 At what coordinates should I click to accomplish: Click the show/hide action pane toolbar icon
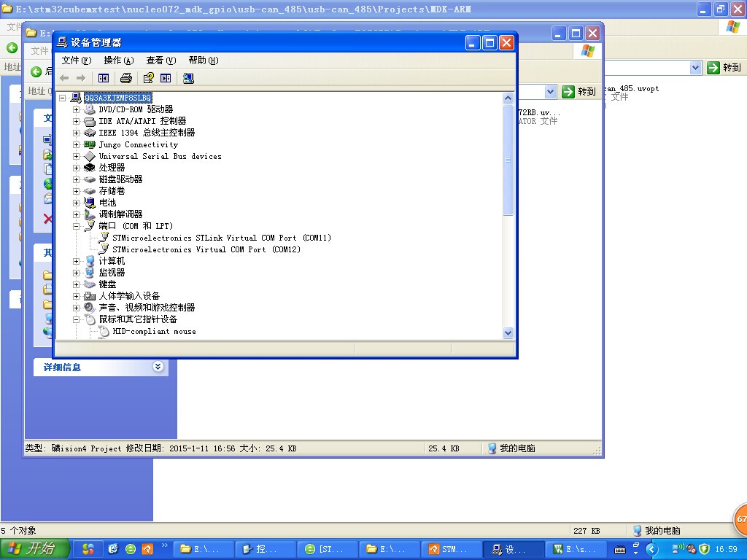(x=166, y=78)
